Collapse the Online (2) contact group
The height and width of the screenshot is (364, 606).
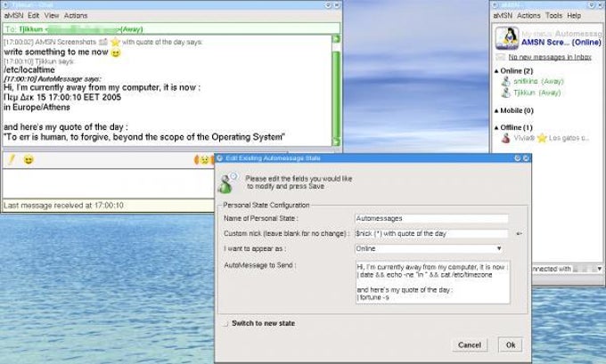[496, 71]
